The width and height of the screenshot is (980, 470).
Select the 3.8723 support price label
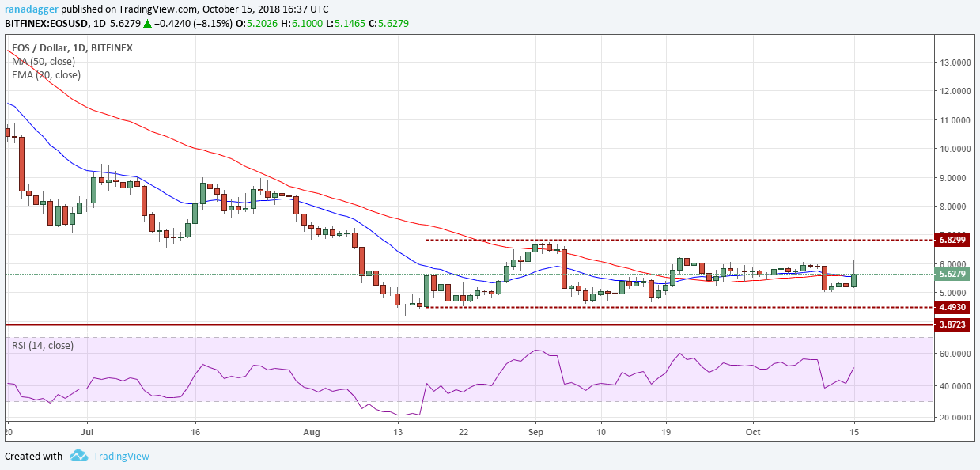952,324
